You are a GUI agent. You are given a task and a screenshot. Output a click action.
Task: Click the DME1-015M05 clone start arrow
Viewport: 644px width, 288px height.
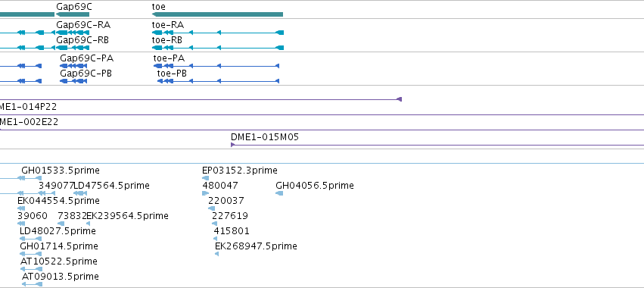point(233,145)
